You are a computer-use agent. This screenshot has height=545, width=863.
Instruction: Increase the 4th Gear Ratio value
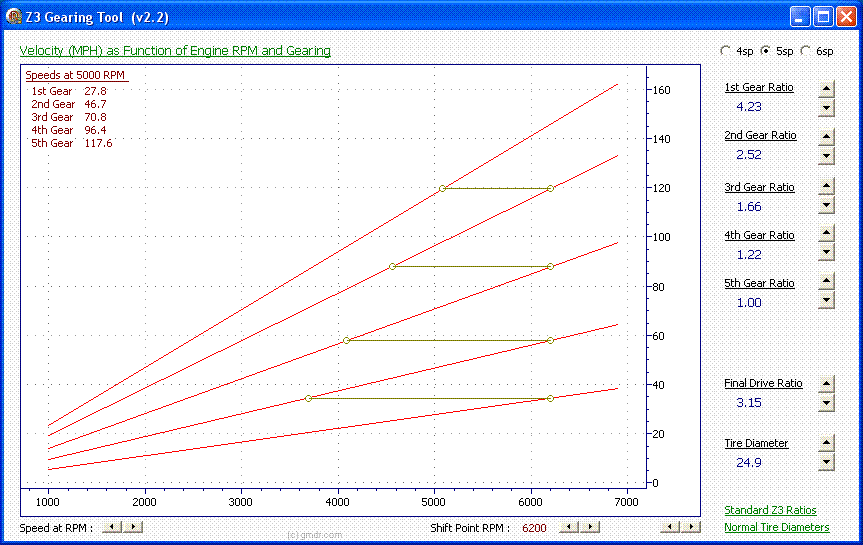click(826, 235)
